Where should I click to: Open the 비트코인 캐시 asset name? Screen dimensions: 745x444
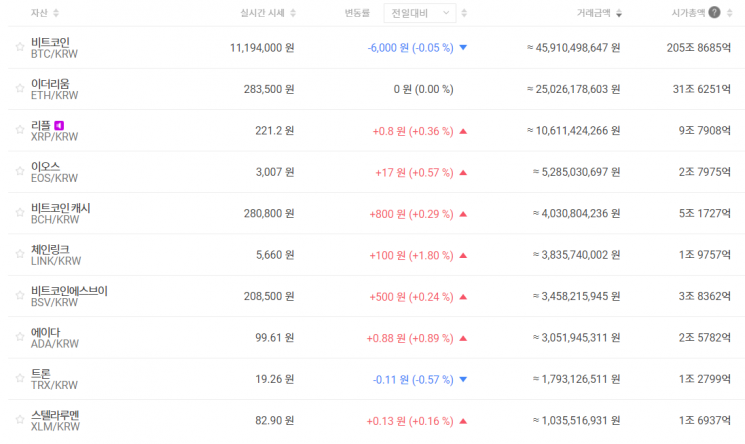[x=60, y=208]
